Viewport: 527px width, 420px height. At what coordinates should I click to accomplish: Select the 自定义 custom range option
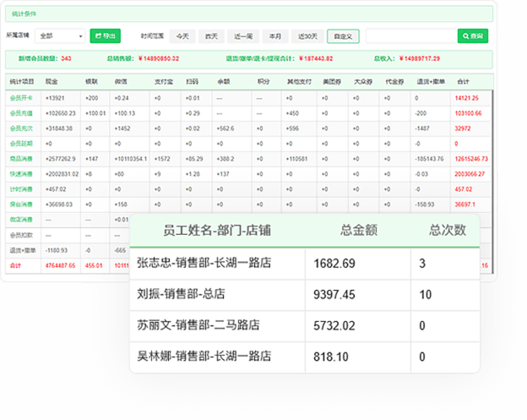(x=342, y=36)
